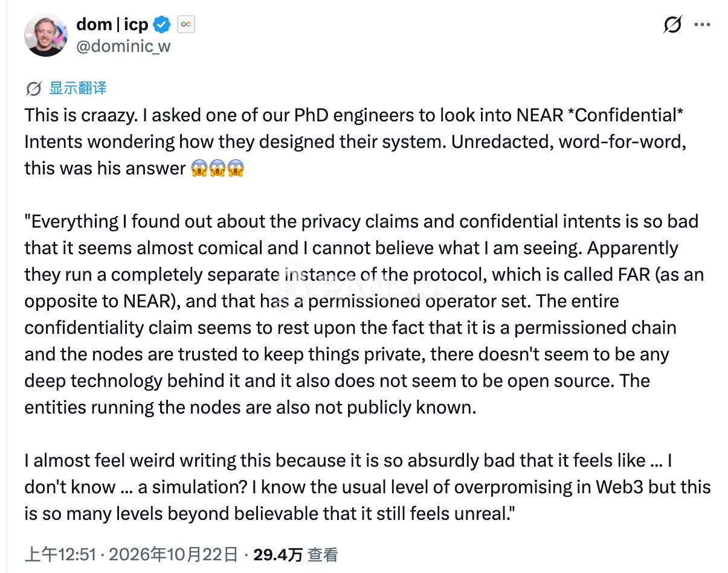Click the 显示翻译 show translation link

pyautogui.click(x=78, y=88)
